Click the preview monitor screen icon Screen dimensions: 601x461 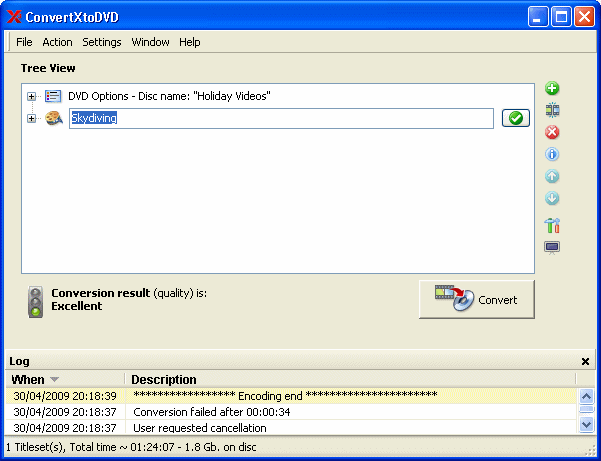[552, 248]
